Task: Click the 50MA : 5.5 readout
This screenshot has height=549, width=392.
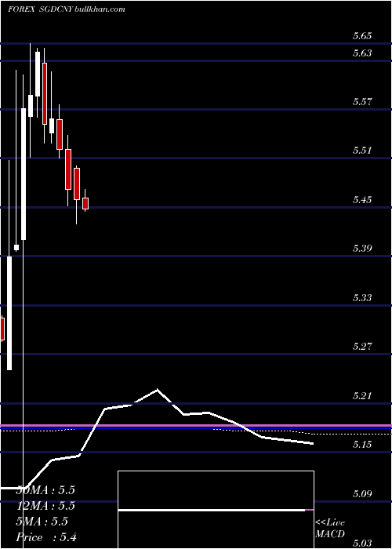Action: (45, 490)
